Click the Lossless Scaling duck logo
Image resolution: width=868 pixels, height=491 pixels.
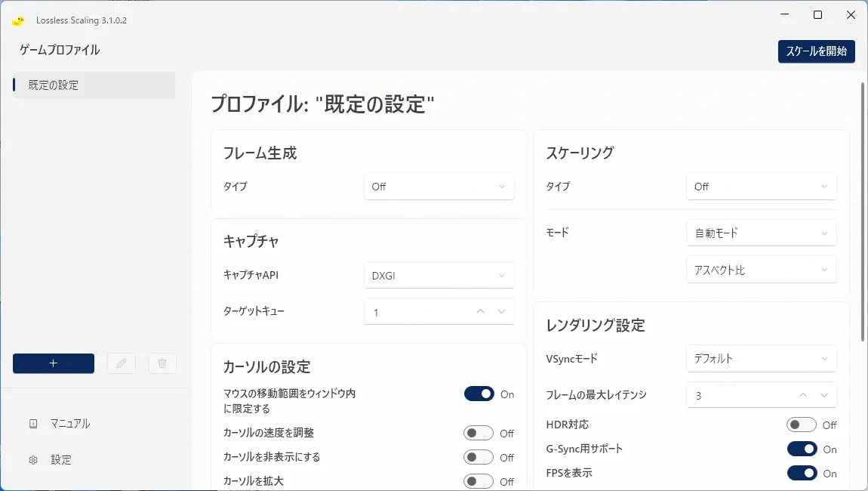point(18,21)
